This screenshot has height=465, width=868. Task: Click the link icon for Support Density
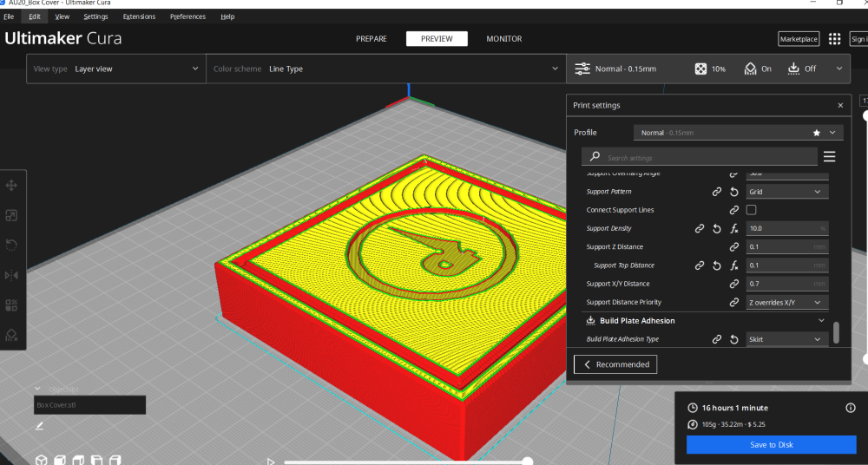(700, 228)
